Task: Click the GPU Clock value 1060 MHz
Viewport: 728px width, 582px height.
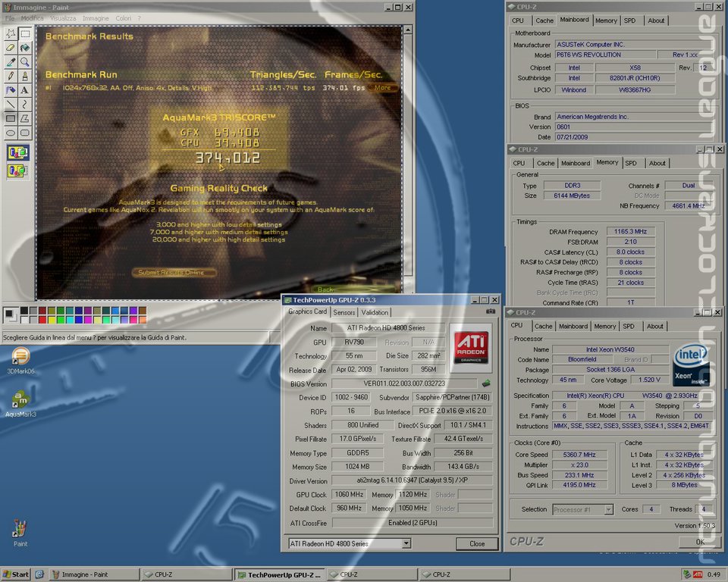Action: pos(349,494)
